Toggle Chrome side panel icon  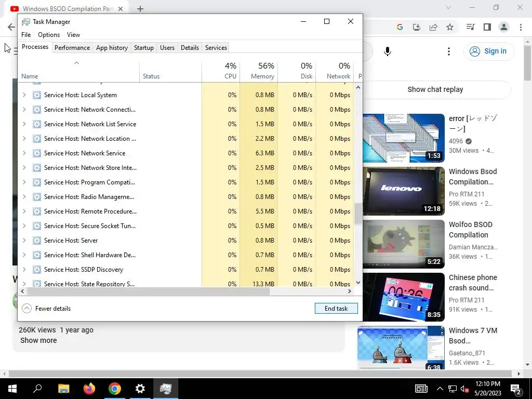487,27
